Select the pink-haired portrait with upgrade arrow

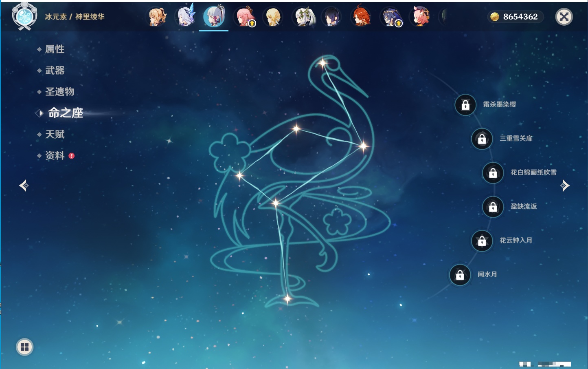click(x=244, y=17)
